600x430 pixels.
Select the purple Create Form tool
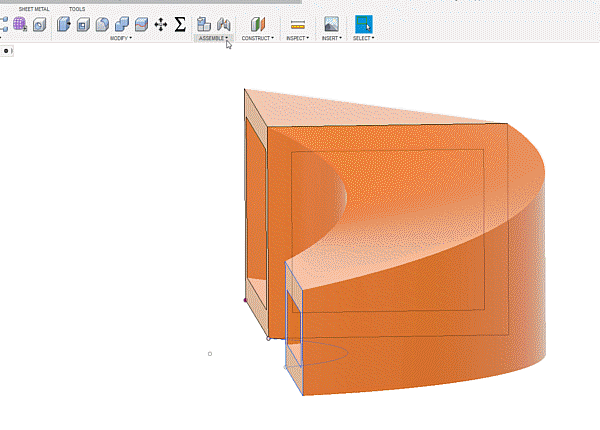coord(20,24)
